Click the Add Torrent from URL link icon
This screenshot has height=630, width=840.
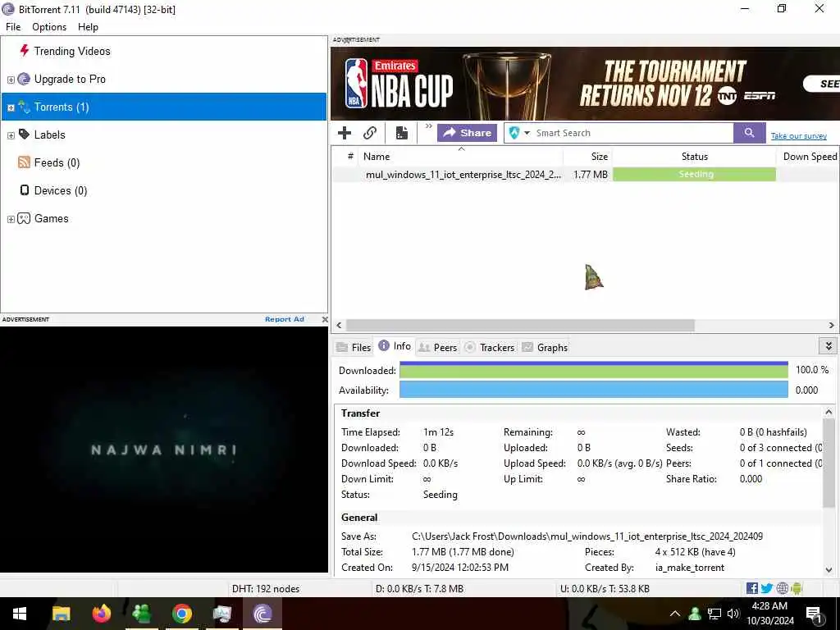point(370,133)
